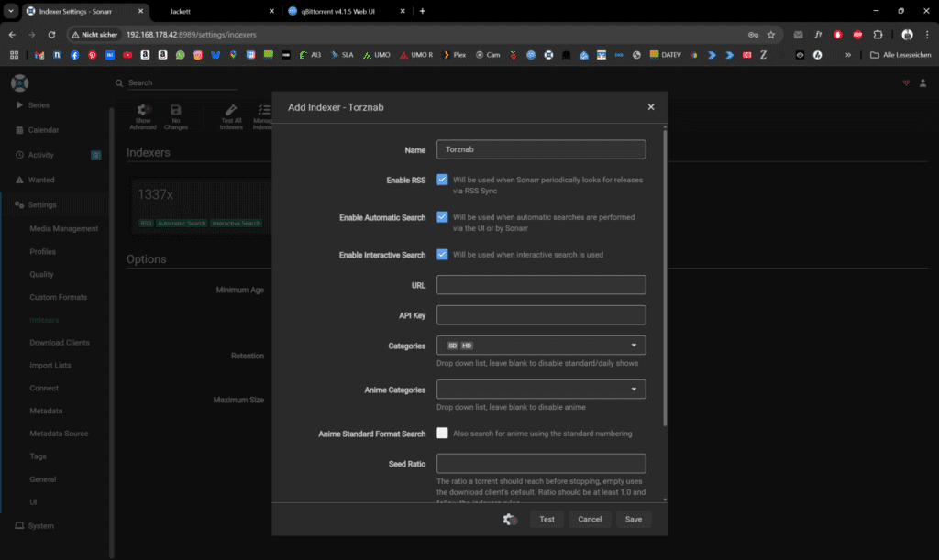Reload the current page
This screenshot has width=939, height=560.
click(x=51, y=35)
